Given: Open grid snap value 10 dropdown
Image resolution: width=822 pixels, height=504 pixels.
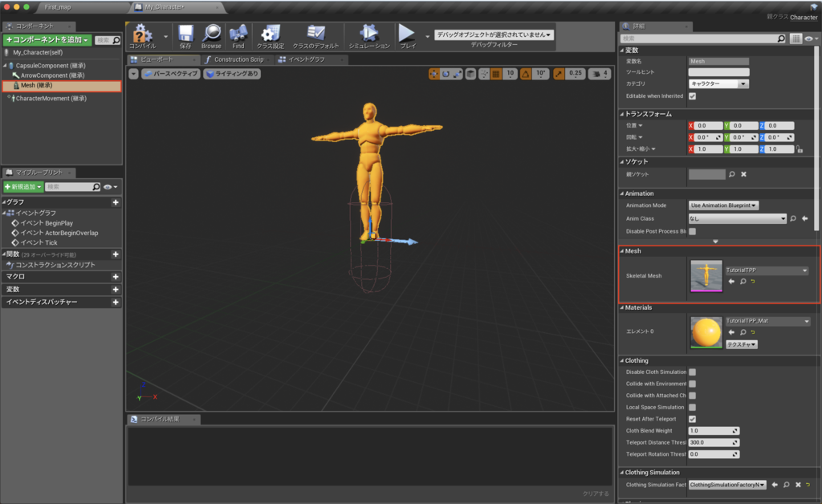Looking at the screenshot, I should point(510,74).
